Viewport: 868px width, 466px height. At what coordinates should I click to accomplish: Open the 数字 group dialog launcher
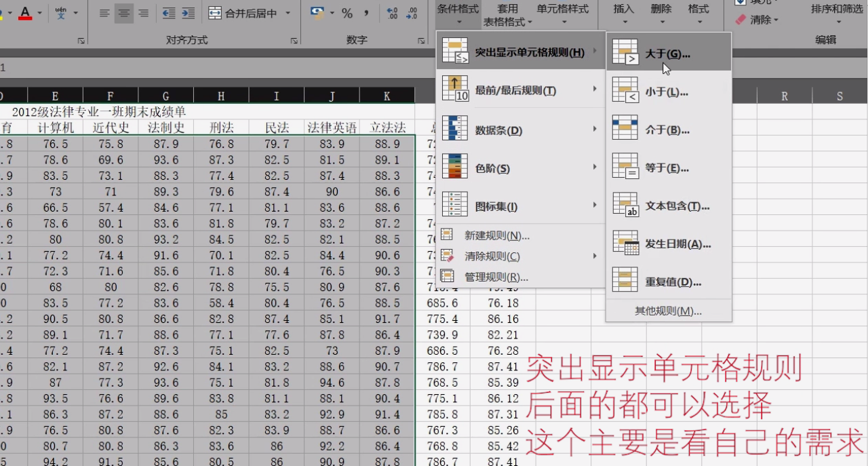point(422,41)
